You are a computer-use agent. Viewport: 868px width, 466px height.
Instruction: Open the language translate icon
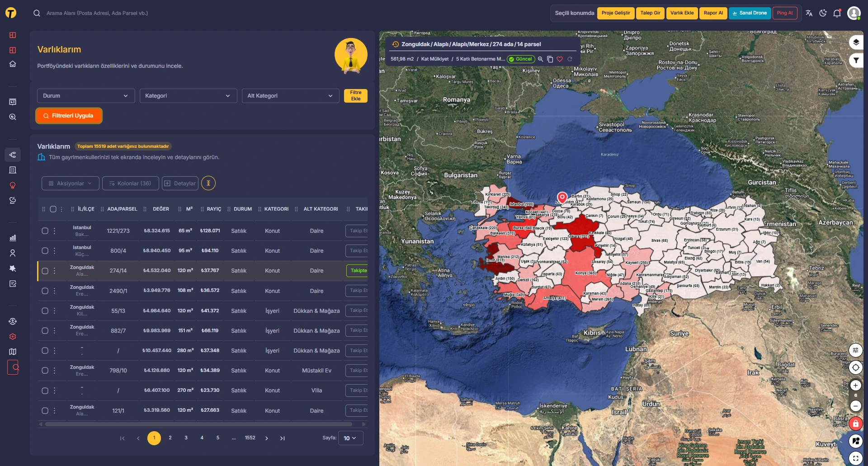(x=809, y=13)
